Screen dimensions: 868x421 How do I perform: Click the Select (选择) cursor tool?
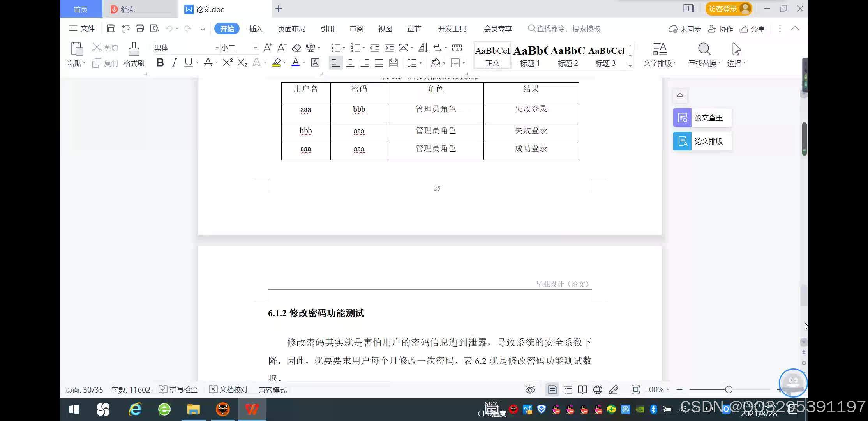coord(736,55)
